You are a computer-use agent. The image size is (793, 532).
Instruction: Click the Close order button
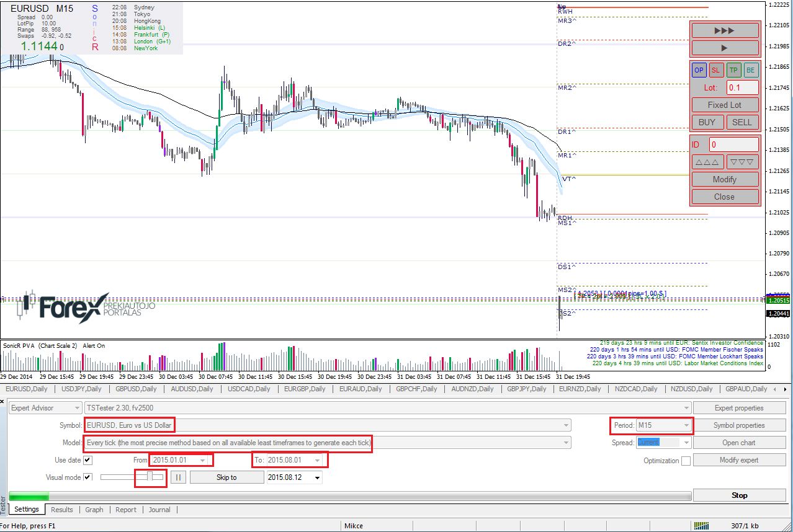click(725, 197)
